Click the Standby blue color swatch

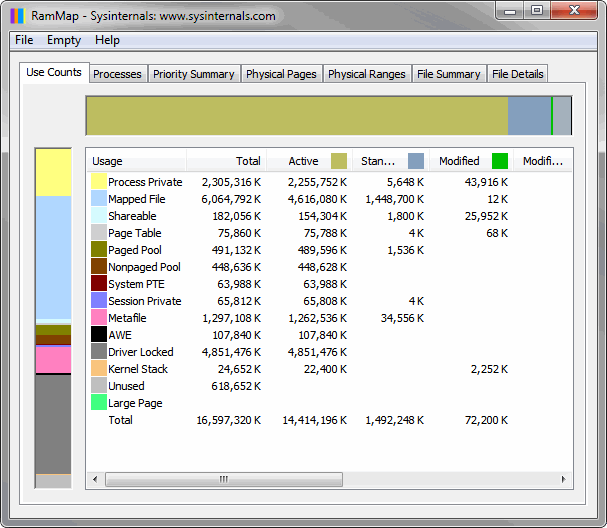pos(416,161)
